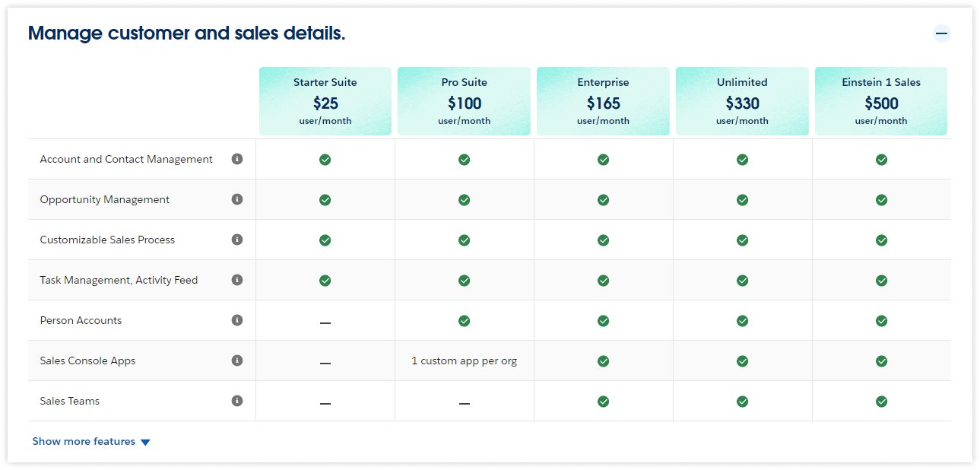The width and height of the screenshot is (980, 470).
Task: Click the $330 Unlimited price label
Action: [742, 103]
